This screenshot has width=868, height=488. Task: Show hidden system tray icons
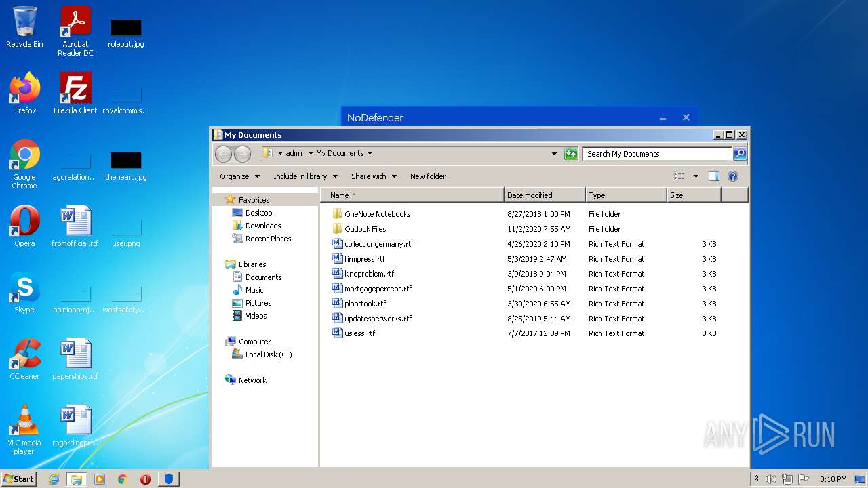click(x=756, y=479)
